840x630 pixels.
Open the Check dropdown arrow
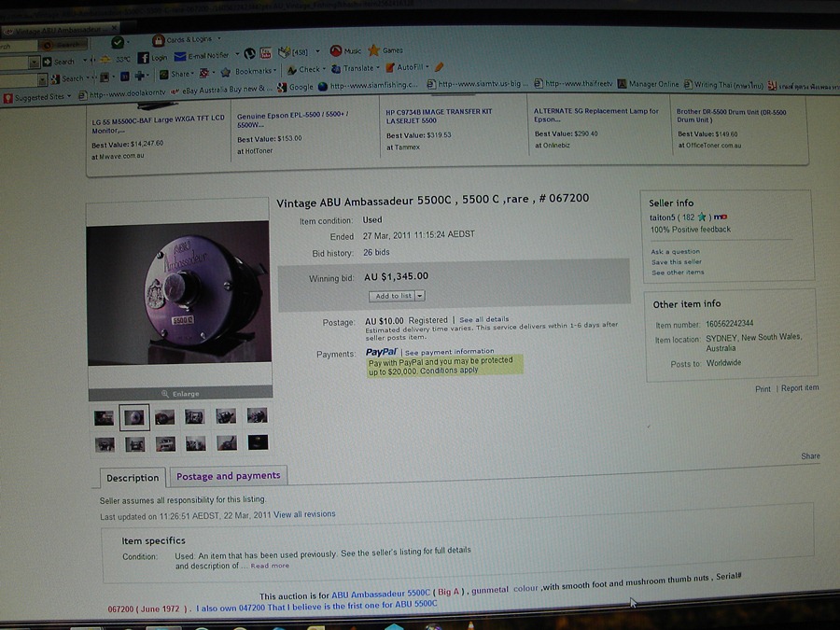click(324, 69)
